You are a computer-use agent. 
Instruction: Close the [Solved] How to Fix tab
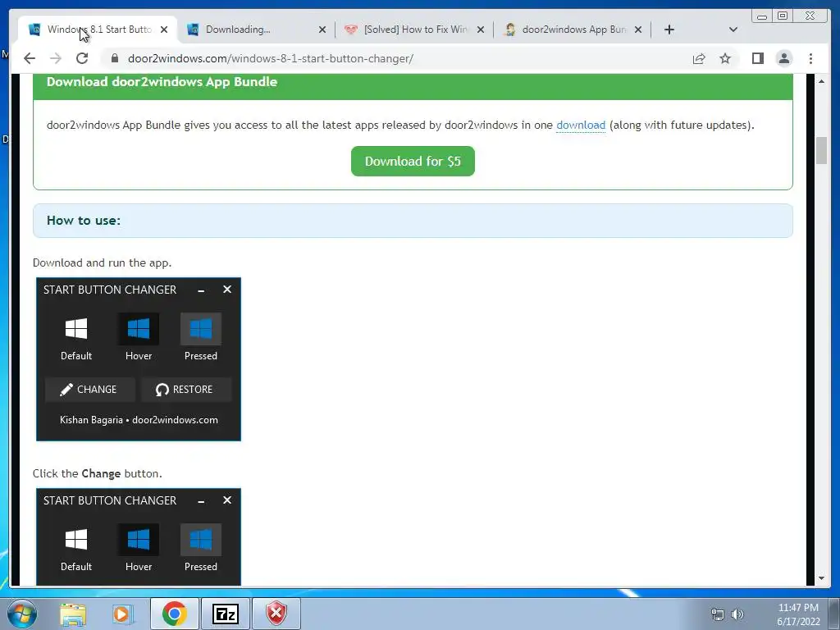click(481, 30)
